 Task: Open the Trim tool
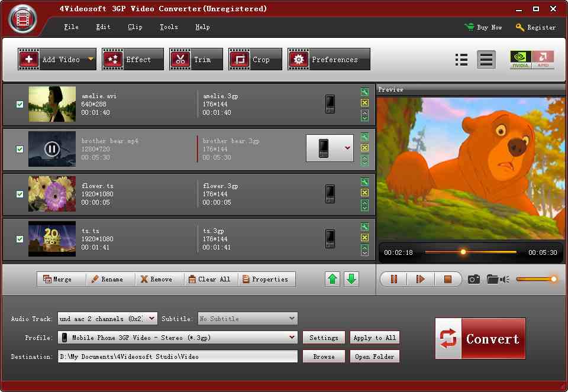pos(196,59)
